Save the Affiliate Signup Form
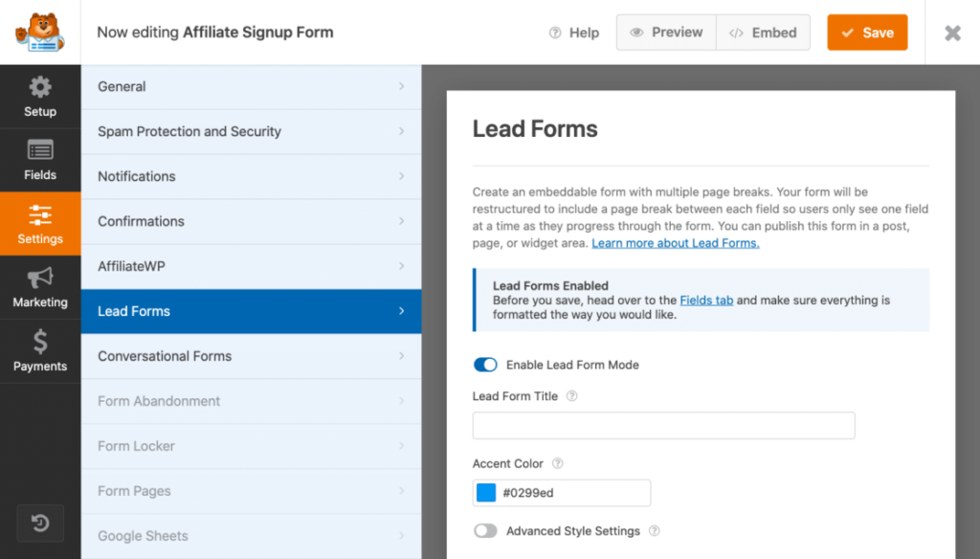The image size is (980, 559). click(x=867, y=32)
